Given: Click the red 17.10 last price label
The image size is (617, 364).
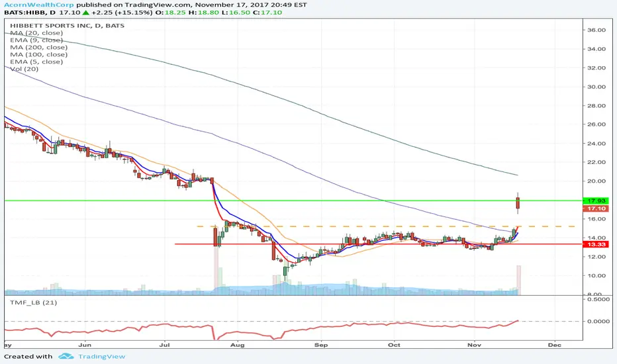Looking at the screenshot, I should pyautogui.click(x=596, y=208).
